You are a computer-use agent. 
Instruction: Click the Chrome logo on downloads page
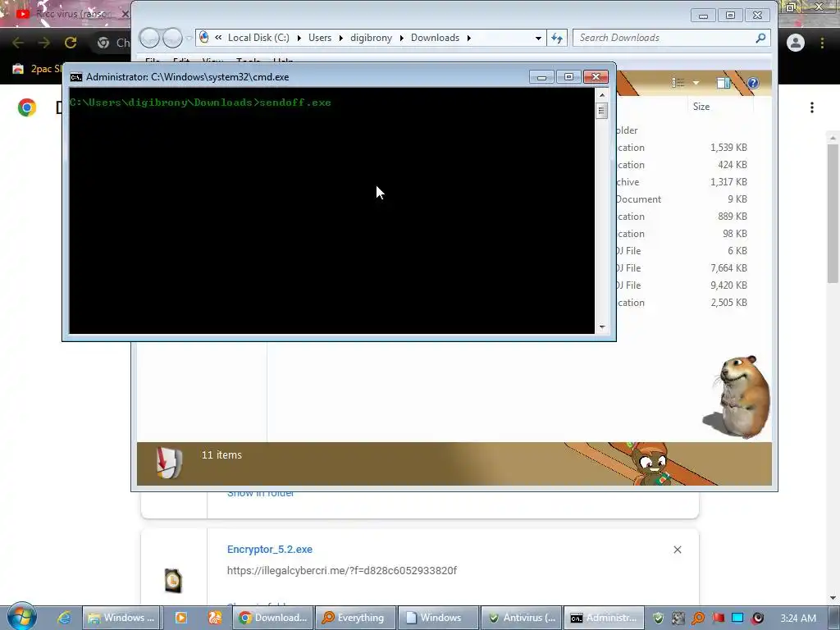[x=27, y=107]
